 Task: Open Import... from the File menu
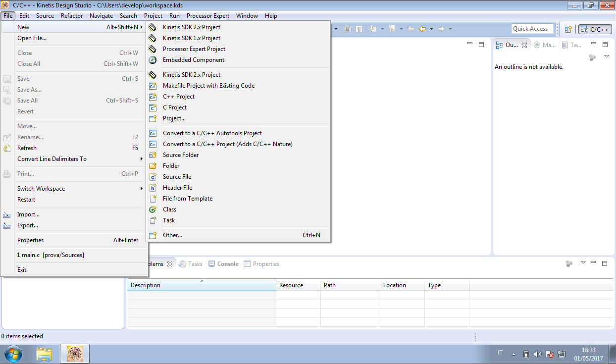pos(73,214)
